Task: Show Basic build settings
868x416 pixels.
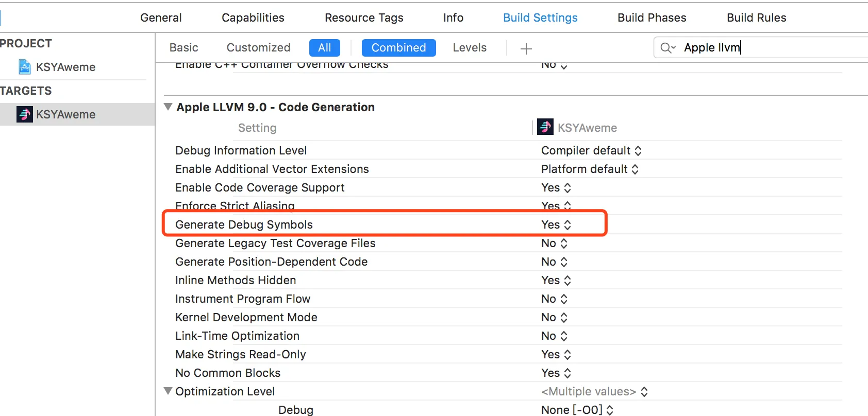Action: (183, 48)
